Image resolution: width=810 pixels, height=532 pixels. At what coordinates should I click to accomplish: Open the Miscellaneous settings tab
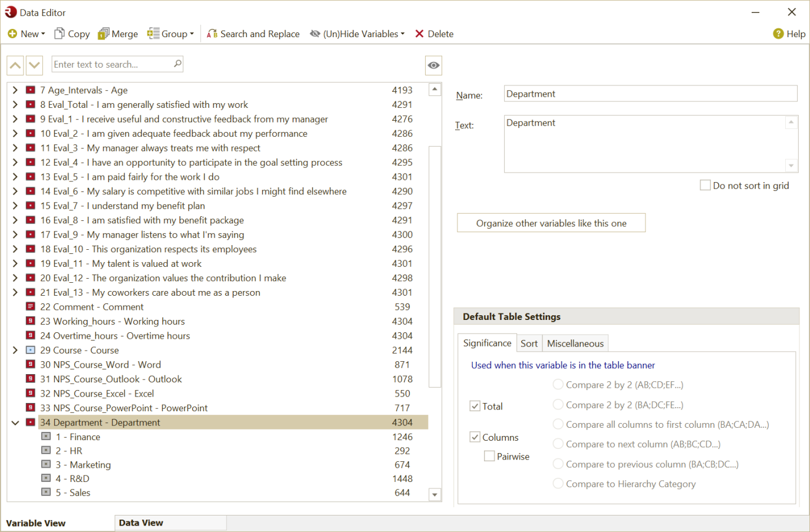pos(575,343)
